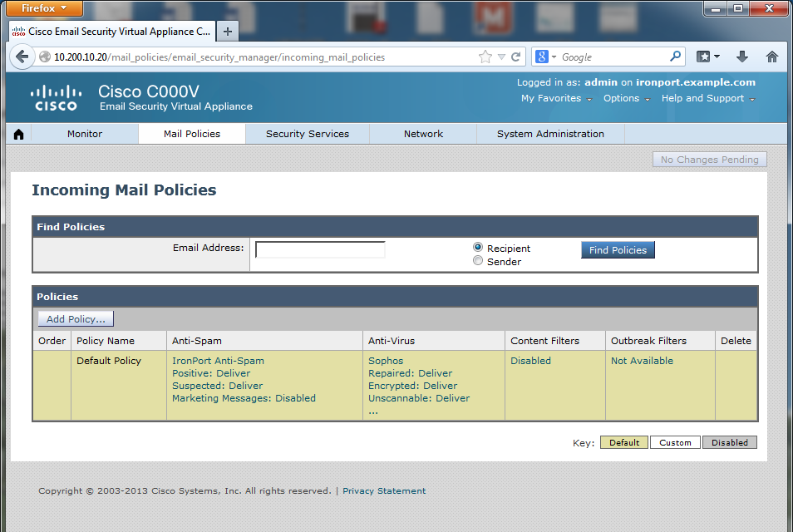Open search engine selector dropdown arrow
The image size is (793, 532).
pyautogui.click(x=554, y=57)
